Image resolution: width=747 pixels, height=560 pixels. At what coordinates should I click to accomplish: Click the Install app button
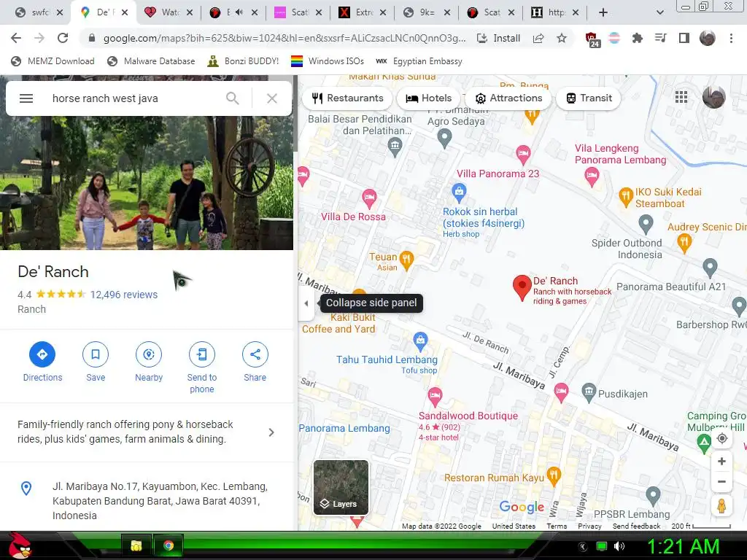[499, 38]
